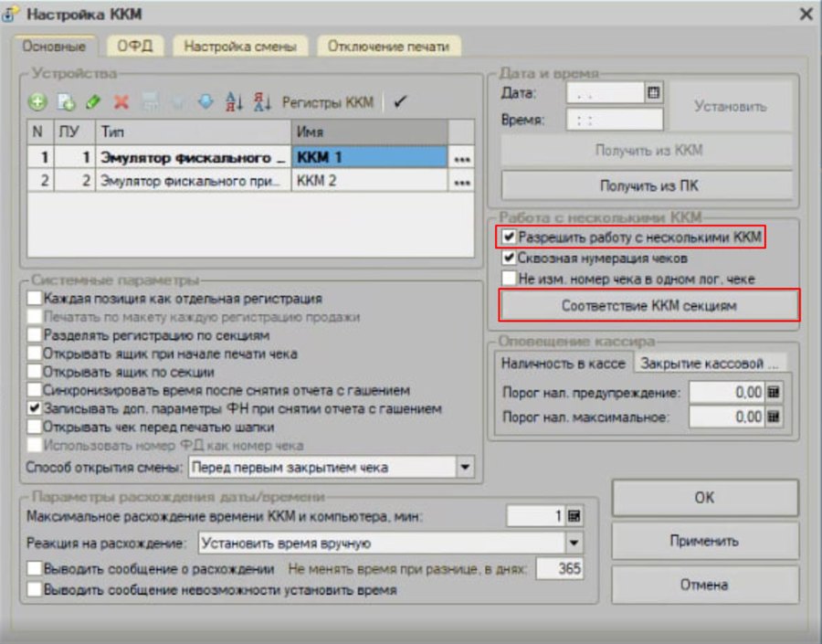
Task: Select the Закрытие кассовой tab
Action: point(710,364)
